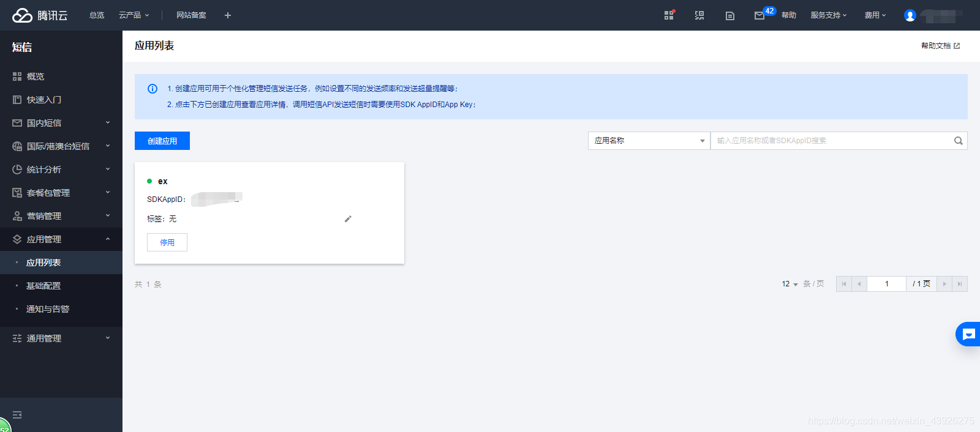The height and width of the screenshot is (432, 980).
Task: Open the document list icon in top bar
Action: point(730,16)
